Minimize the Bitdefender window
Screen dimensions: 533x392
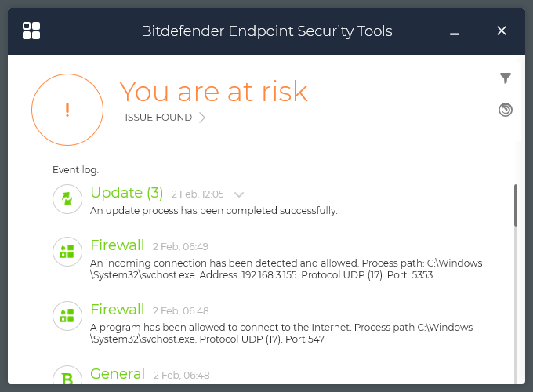455,32
